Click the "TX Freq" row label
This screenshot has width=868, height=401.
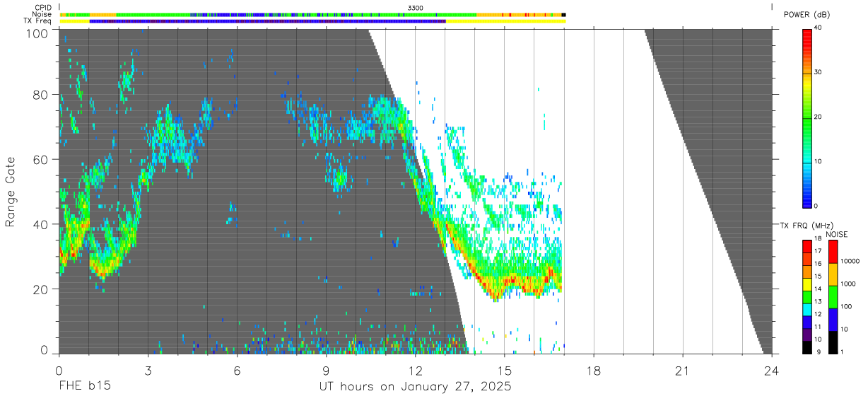coord(38,21)
